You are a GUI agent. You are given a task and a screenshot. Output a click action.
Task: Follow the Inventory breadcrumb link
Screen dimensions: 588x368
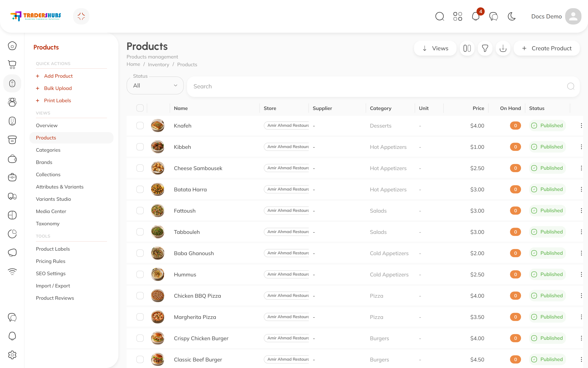(158, 64)
